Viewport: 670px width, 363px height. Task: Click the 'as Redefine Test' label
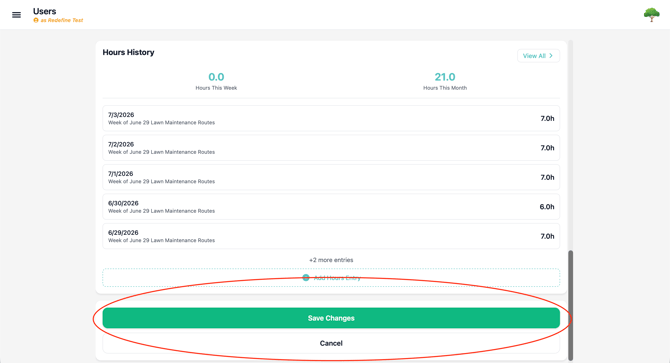click(62, 20)
